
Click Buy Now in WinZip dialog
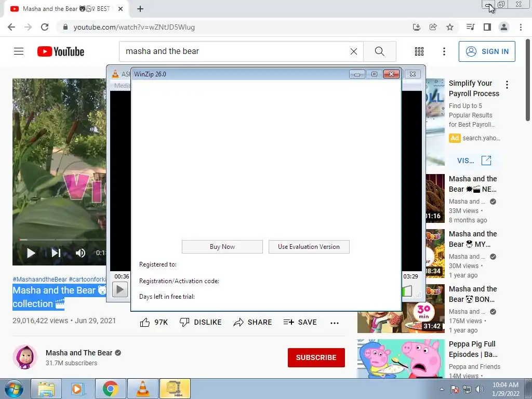[x=222, y=247]
